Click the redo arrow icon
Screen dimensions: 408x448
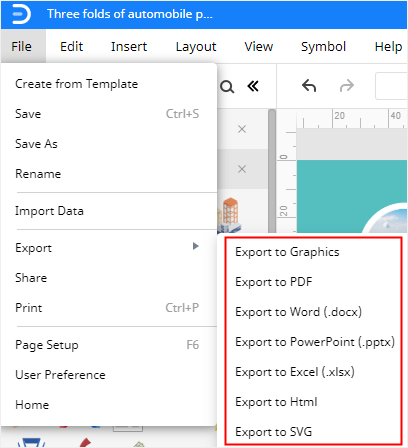click(x=347, y=86)
